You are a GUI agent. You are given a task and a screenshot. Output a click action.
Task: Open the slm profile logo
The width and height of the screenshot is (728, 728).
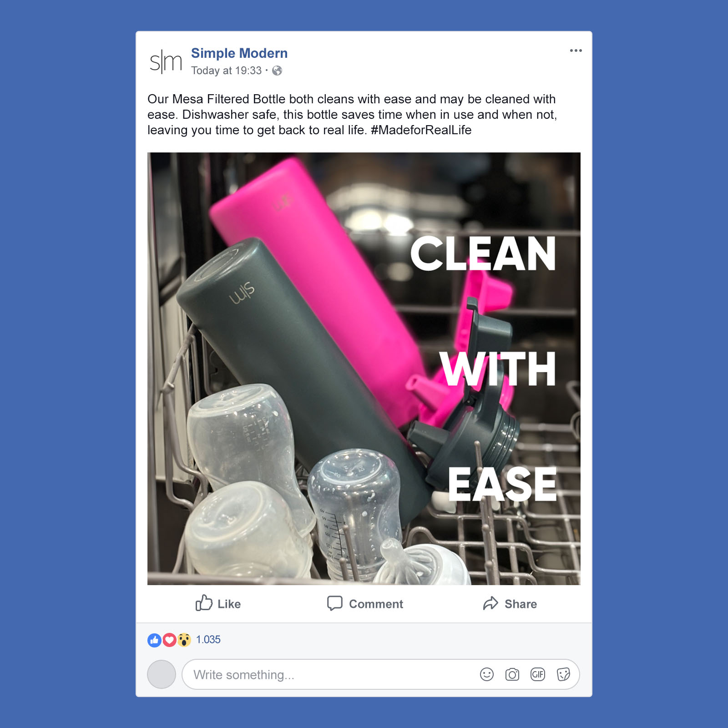pyautogui.click(x=166, y=62)
